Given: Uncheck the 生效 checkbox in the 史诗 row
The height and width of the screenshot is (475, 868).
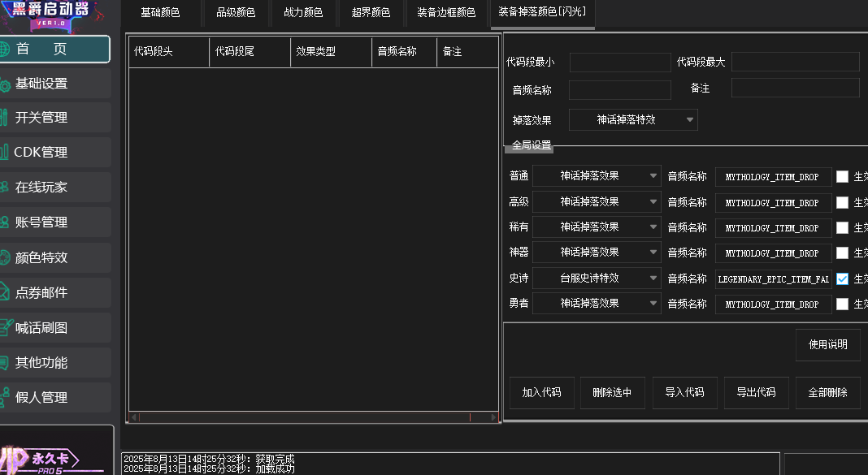Looking at the screenshot, I should pos(842,279).
